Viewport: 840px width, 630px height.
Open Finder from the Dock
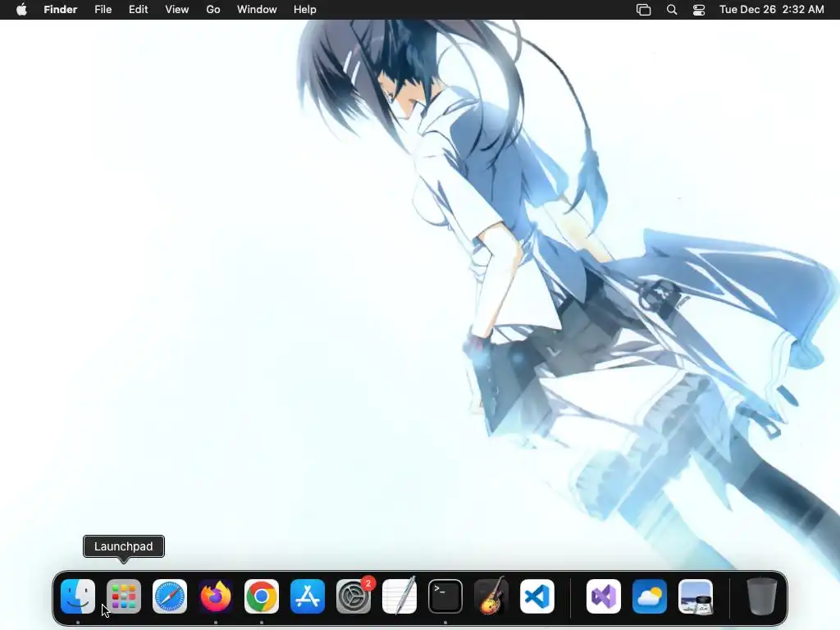pos(78,596)
